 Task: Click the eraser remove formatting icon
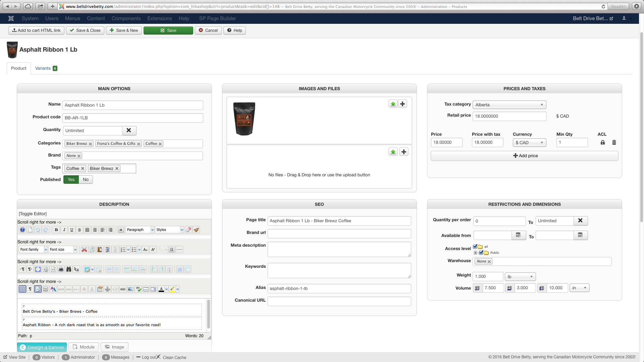point(189,230)
